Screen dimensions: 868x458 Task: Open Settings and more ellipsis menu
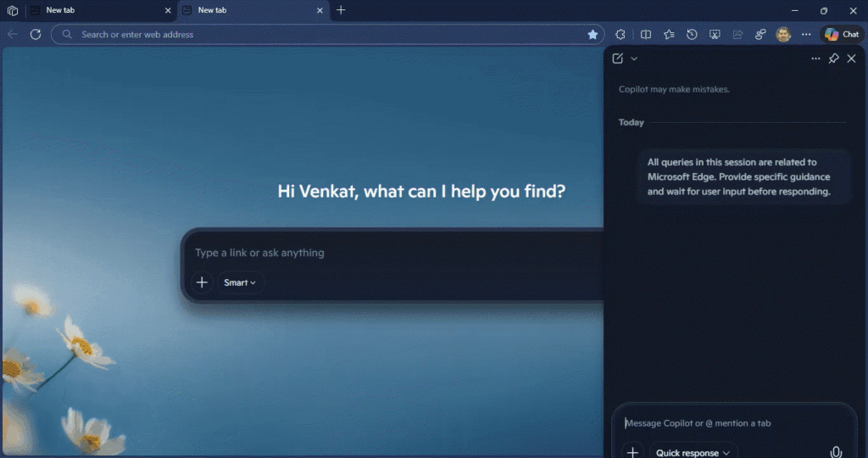[x=806, y=34]
